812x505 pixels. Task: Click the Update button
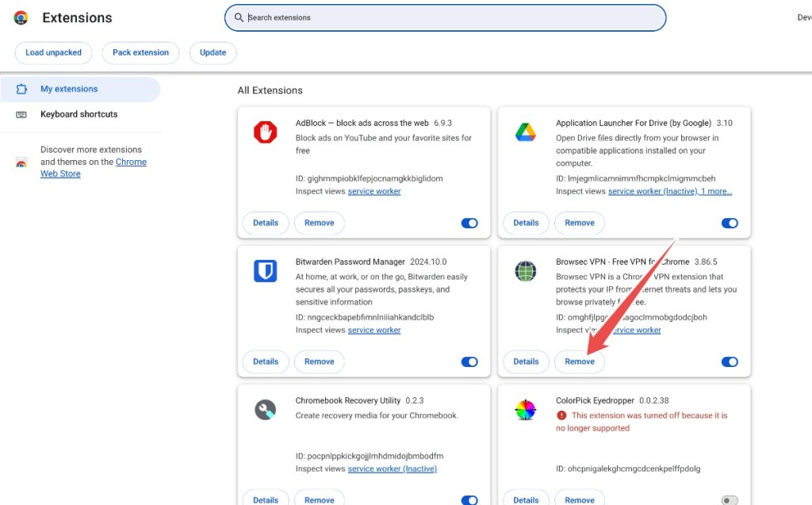click(213, 53)
